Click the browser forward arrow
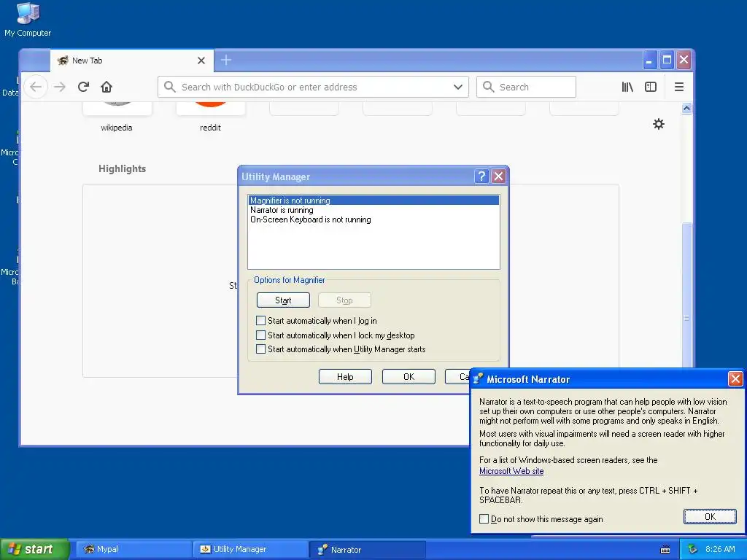 pos(60,87)
